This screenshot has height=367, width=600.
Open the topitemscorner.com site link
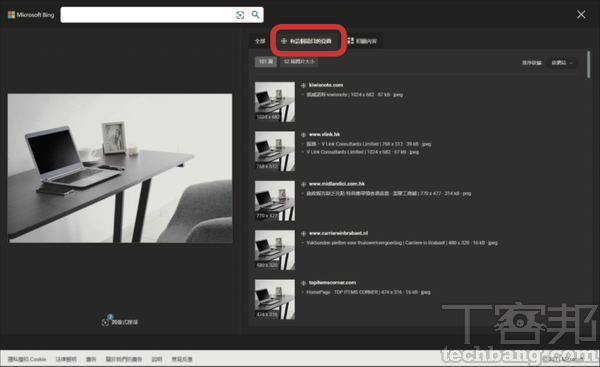[332, 282]
